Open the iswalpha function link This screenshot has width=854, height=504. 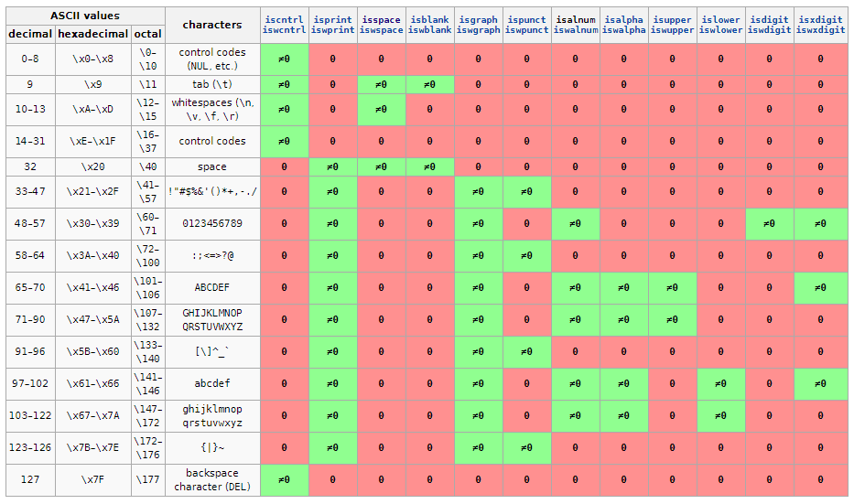click(x=624, y=30)
